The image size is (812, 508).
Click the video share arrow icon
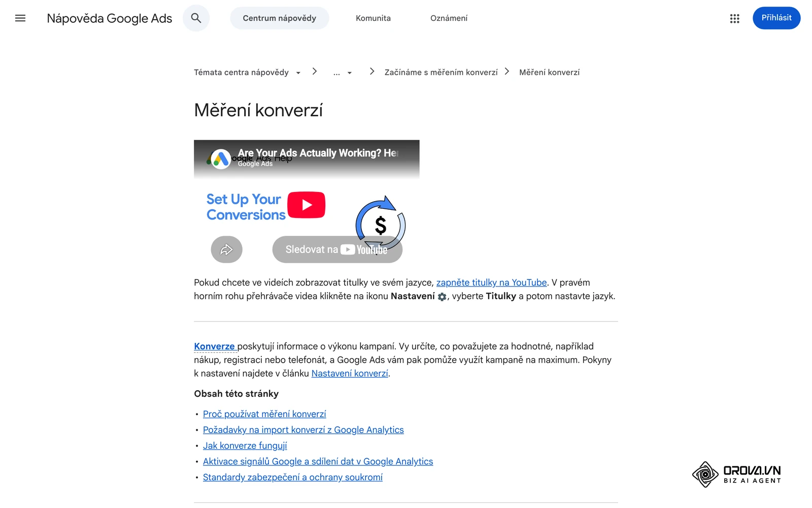(227, 249)
